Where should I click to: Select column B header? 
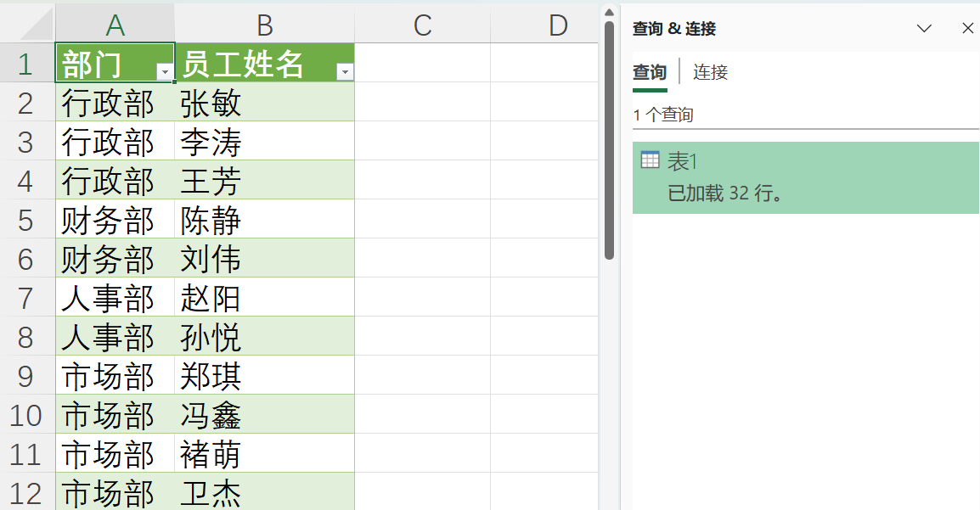[x=264, y=25]
